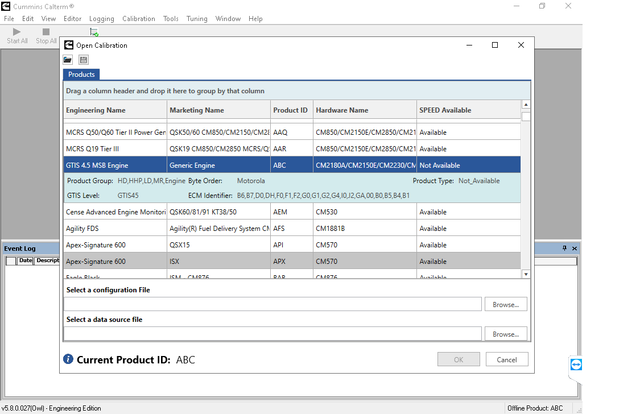The image size is (640, 414).
Task: Click the configuration file path field
Action: (x=272, y=304)
